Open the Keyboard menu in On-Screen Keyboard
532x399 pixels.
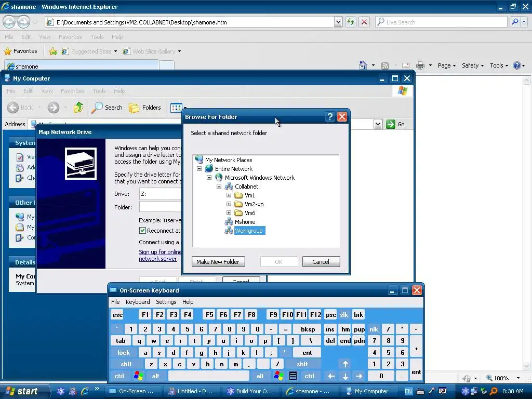pos(138,302)
